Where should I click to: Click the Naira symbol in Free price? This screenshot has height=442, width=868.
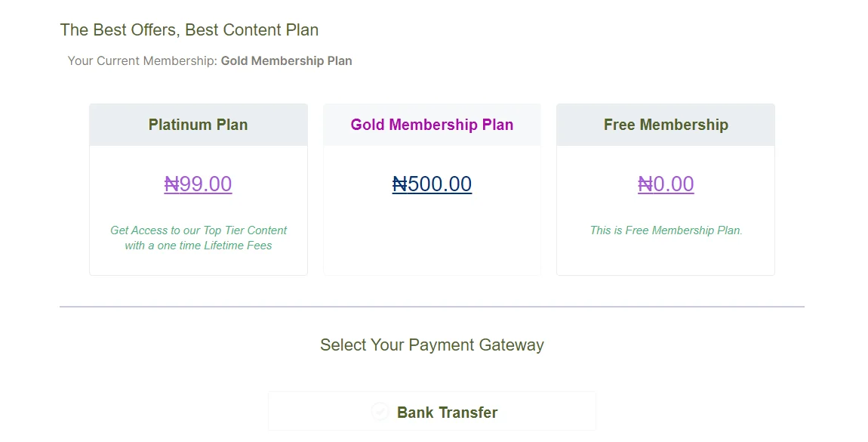[645, 184]
